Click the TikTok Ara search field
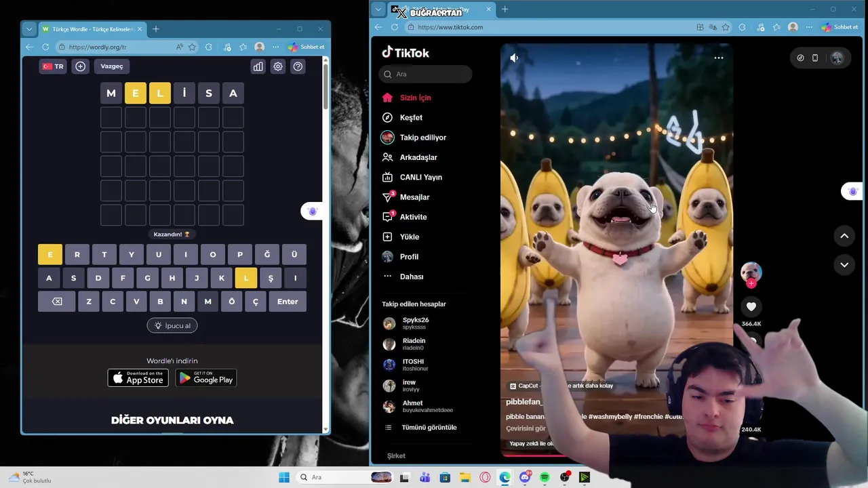Image resolution: width=868 pixels, height=488 pixels. coord(425,74)
